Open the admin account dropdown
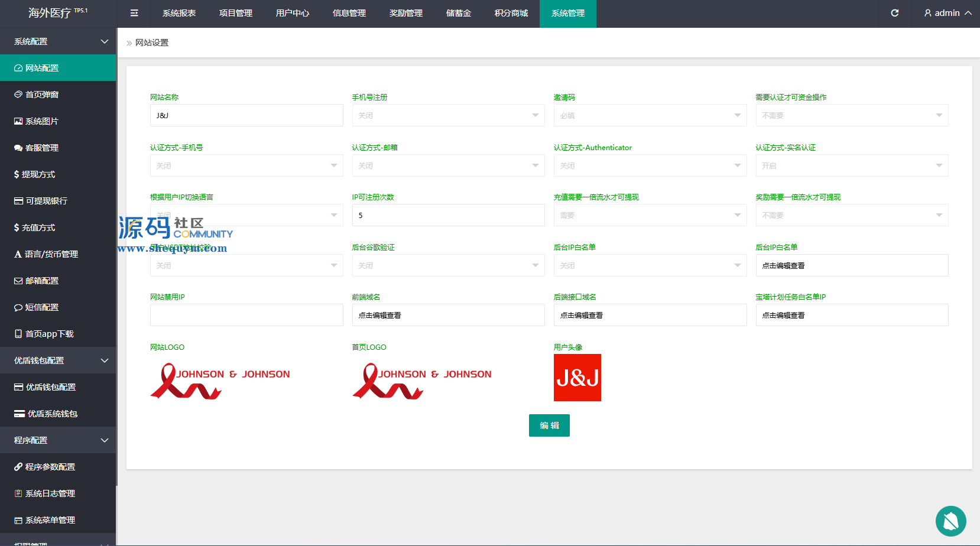 tap(947, 13)
